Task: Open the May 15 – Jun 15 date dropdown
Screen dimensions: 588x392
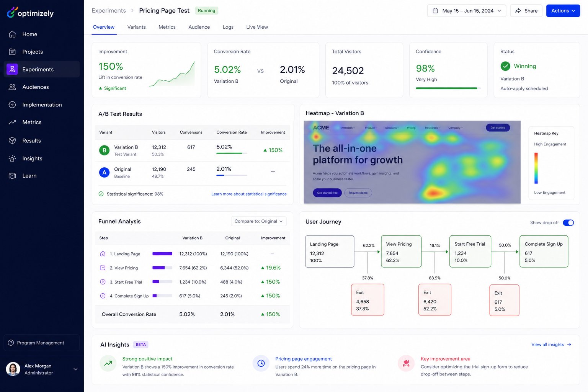Action: [x=466, y=11]
